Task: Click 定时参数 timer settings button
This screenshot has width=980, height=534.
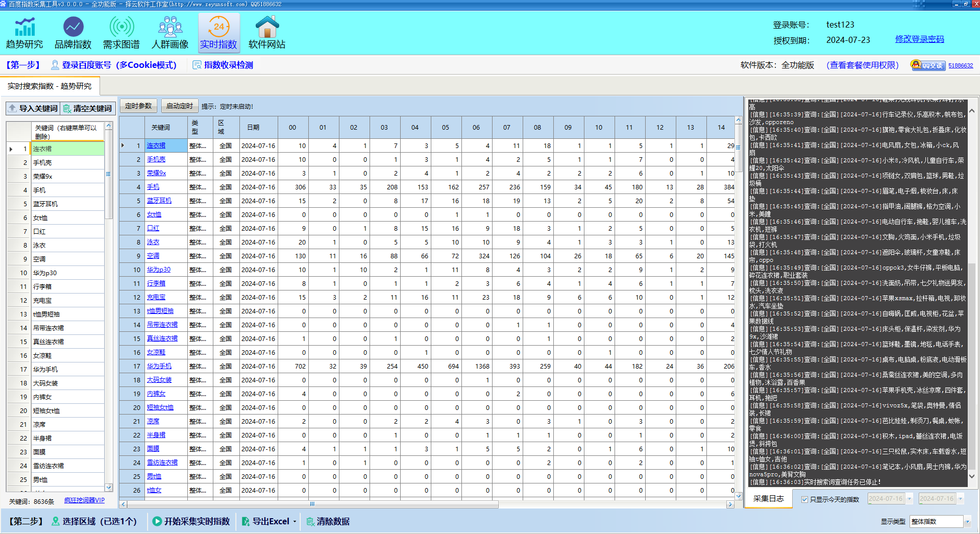Action: (x=138, y=106)
